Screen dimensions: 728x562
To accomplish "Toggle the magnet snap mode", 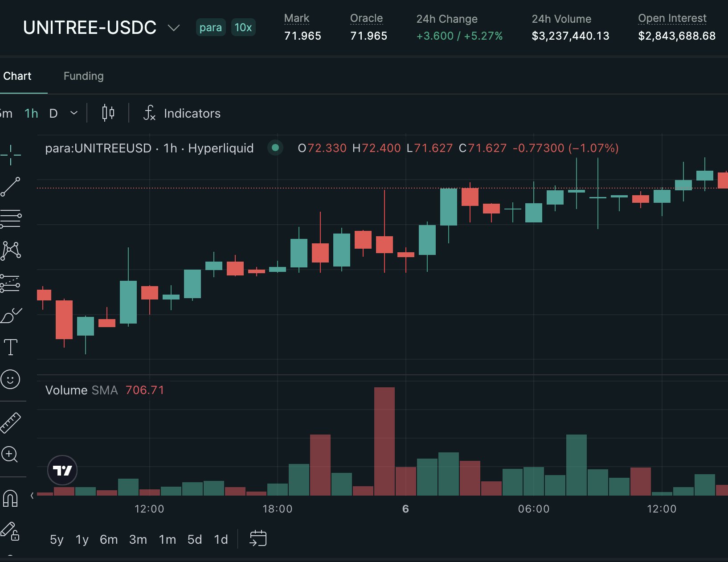I will coord(10,498).
